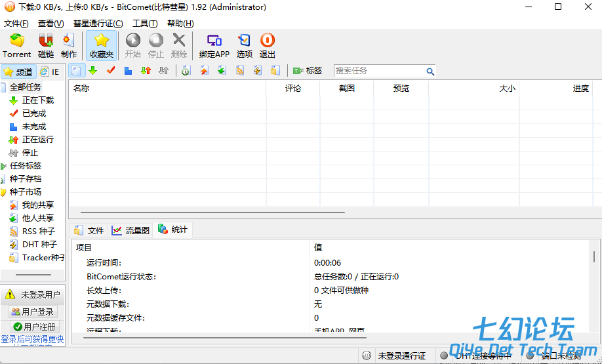Open Options (选项) dialog
602x364 pixels.
[x=244, y=46]
